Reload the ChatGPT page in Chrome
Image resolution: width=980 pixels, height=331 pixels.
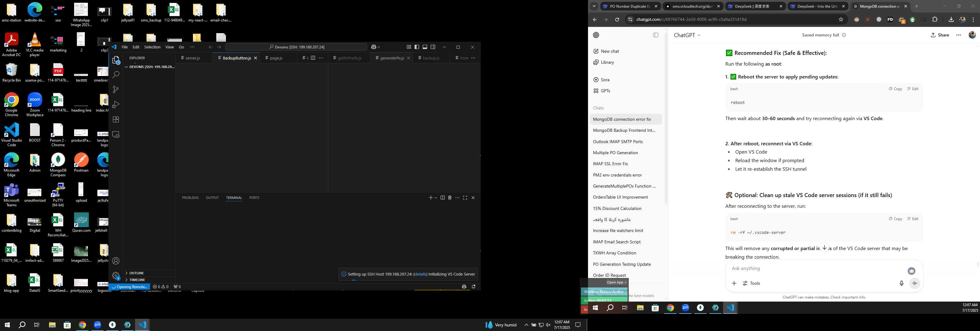point(617,19)
